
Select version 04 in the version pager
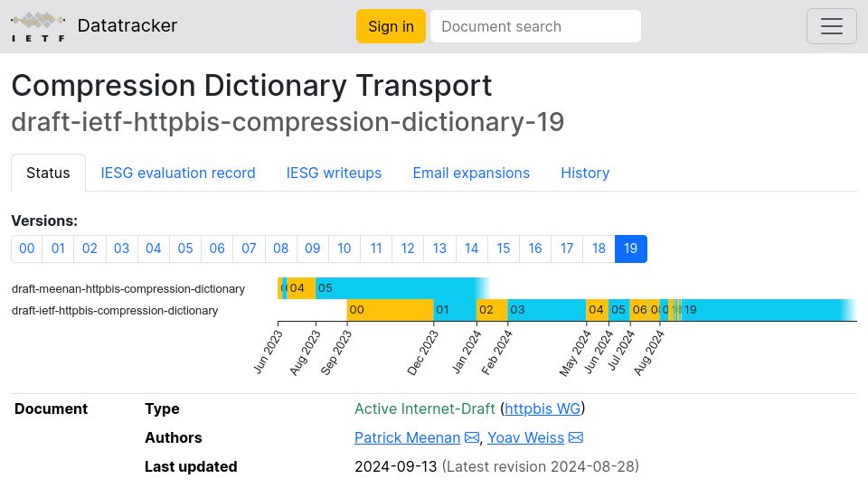(x=154, y=249)
